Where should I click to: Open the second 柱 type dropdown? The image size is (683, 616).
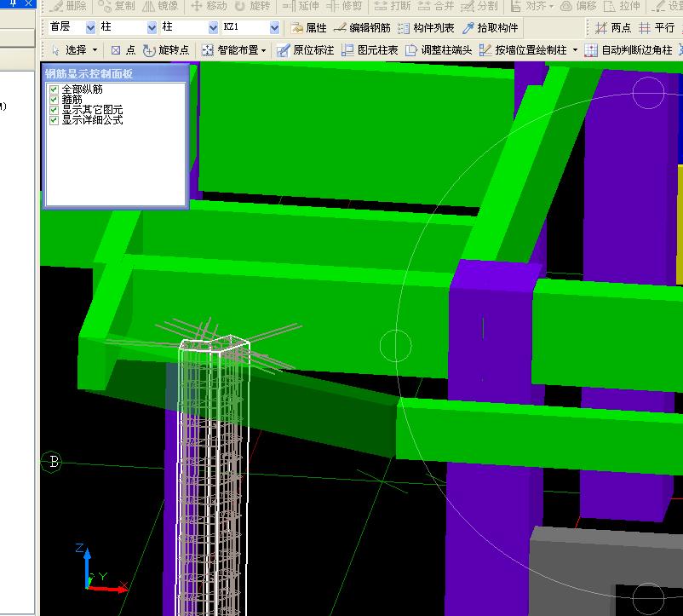pyautogui.click(x=213, y=27)
